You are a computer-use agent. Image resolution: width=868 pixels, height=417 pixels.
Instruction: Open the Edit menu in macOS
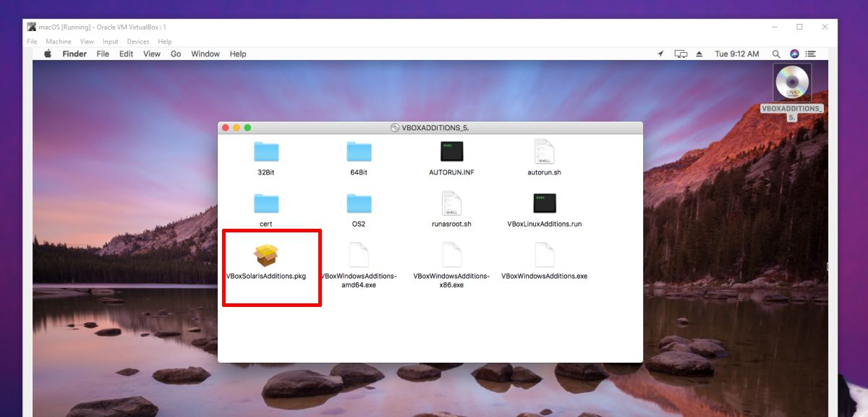pyautogui.click(x=127, y=54)
